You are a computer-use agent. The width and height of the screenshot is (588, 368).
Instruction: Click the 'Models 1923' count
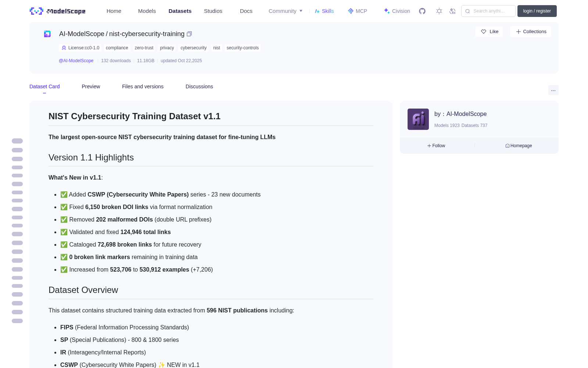(x=447, y=125)
